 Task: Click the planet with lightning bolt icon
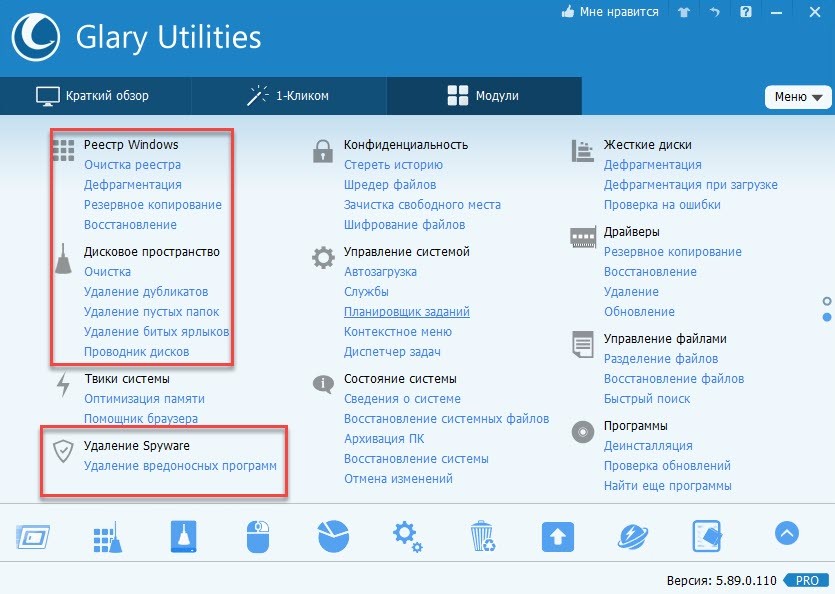[x=633, y=537]
